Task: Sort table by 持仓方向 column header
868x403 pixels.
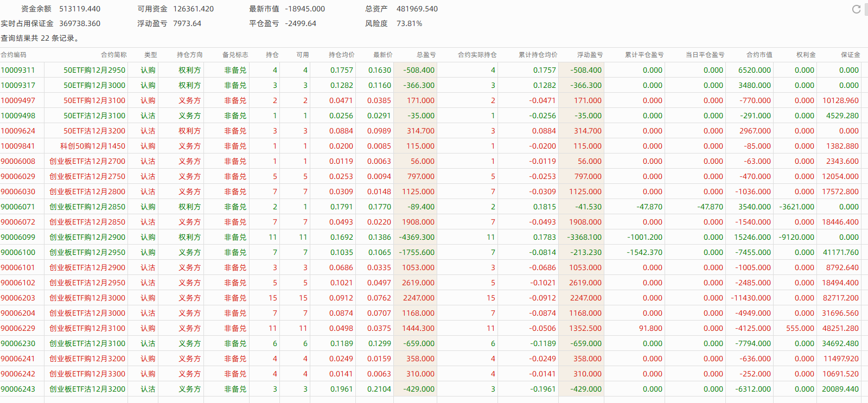Action: point(189,55)
